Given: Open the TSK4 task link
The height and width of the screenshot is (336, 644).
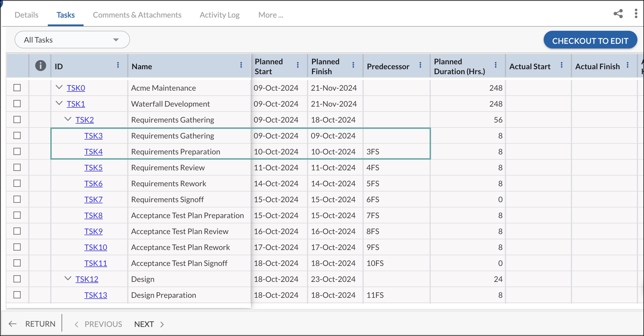Looking at the screenshot, I should 93,152.
